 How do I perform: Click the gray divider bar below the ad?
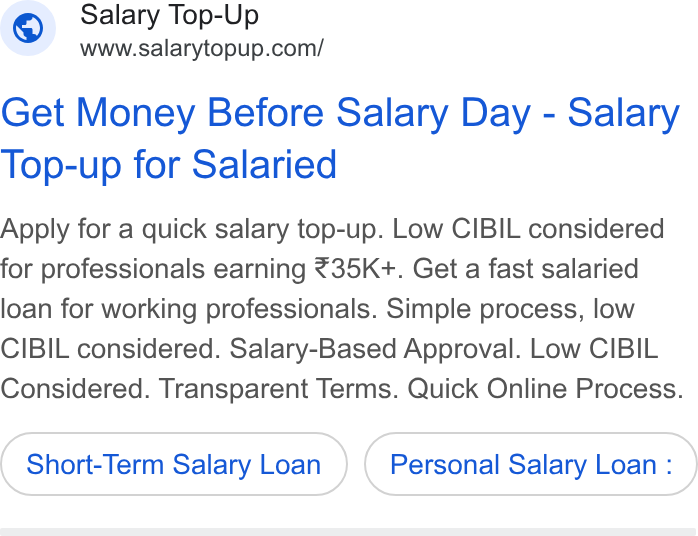349,532
